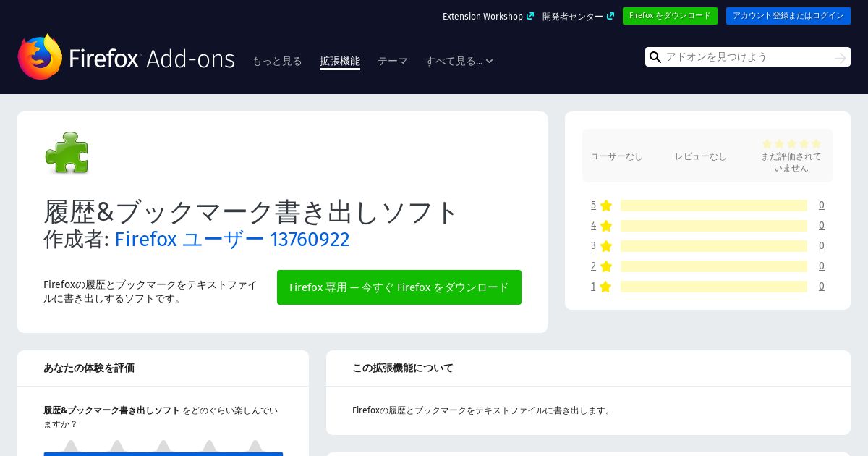The height and width of the screenshot is (456, 868).
Task: Click the 5-star review count 0
Action: click(x=822, y=206)
